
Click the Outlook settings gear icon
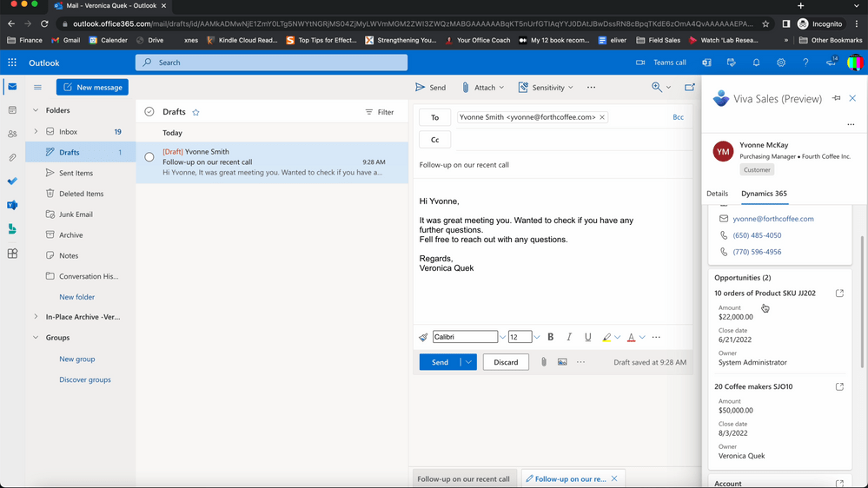point(781,63)
